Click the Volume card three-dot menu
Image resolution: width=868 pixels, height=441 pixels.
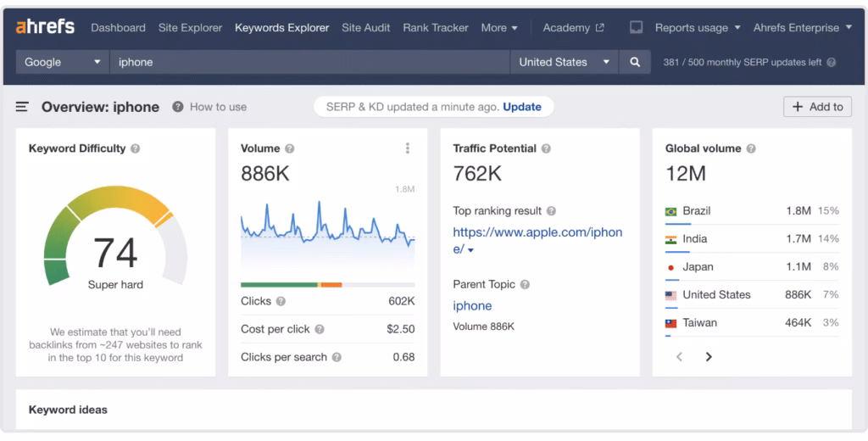point(407,148)
